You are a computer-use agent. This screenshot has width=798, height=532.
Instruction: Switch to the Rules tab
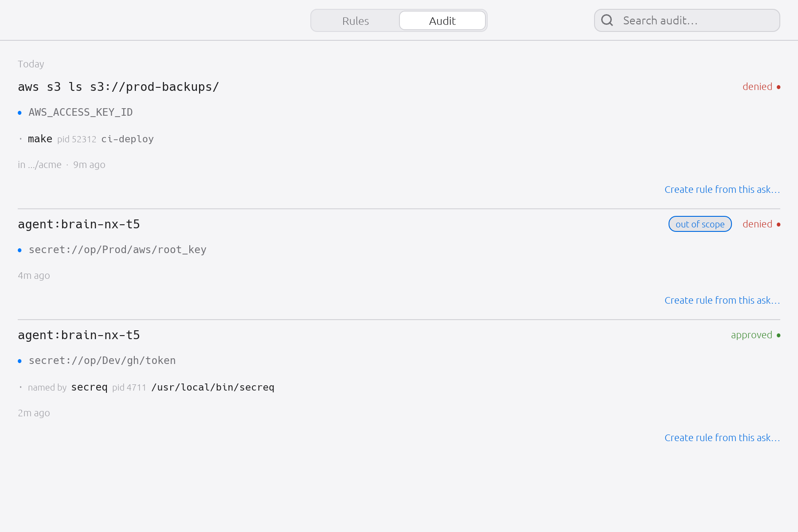356,21
